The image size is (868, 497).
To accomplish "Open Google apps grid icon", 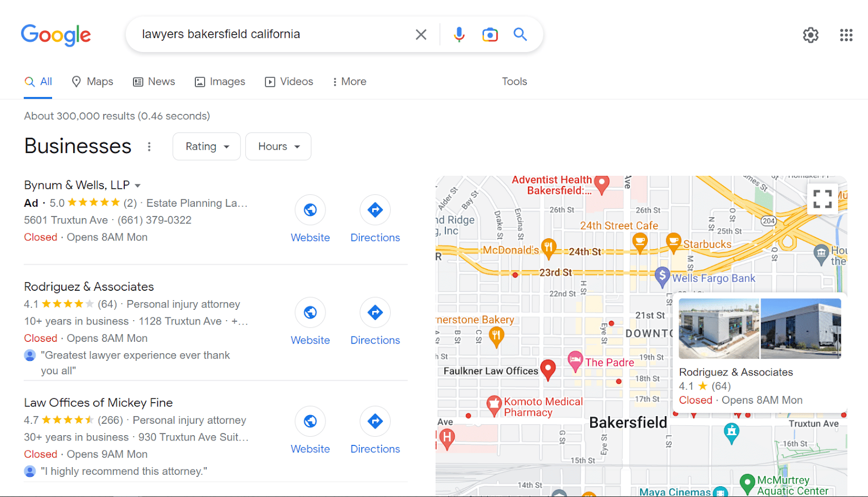I will coord(846,35).
